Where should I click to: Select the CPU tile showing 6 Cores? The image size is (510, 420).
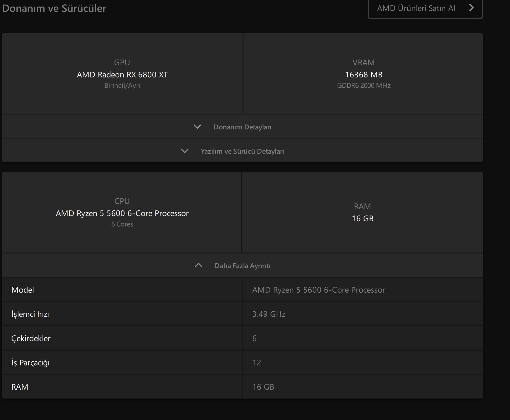pyautogui.click(x=122, y=213)
